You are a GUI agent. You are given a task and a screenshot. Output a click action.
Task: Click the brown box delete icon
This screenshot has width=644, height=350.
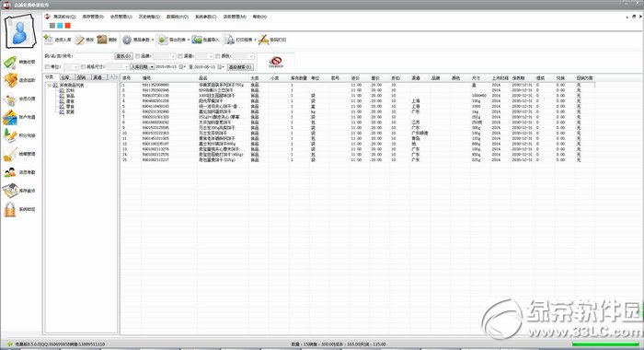tap(102, 40)
